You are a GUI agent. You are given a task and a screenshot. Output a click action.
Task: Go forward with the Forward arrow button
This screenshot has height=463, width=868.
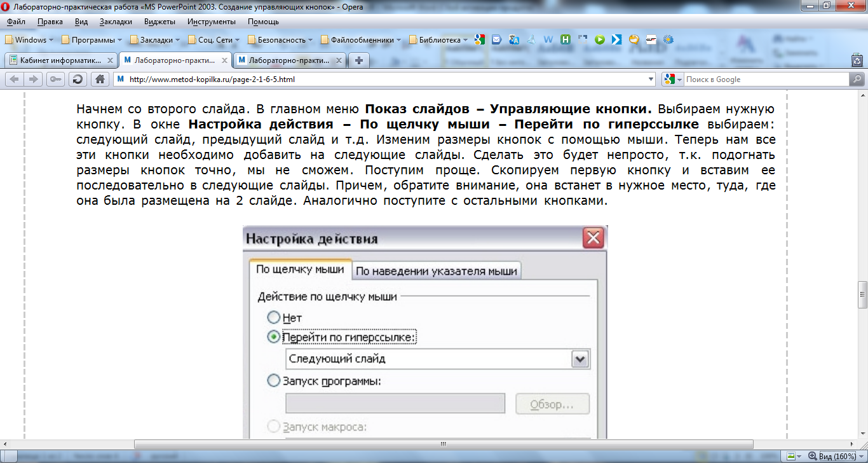(34, 79)
